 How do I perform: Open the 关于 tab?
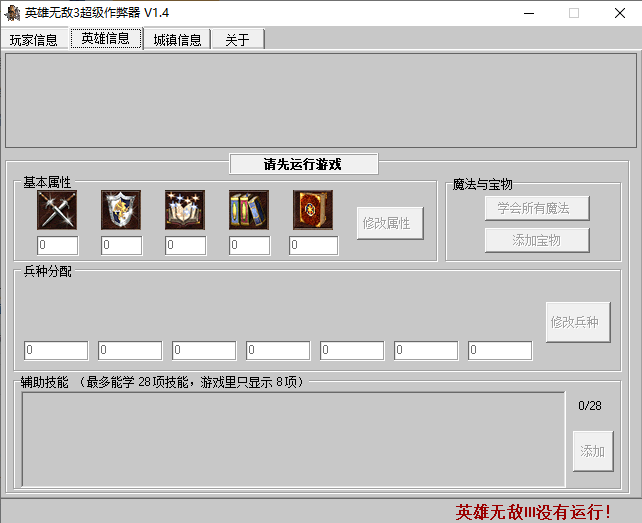[x=237, y=40]
